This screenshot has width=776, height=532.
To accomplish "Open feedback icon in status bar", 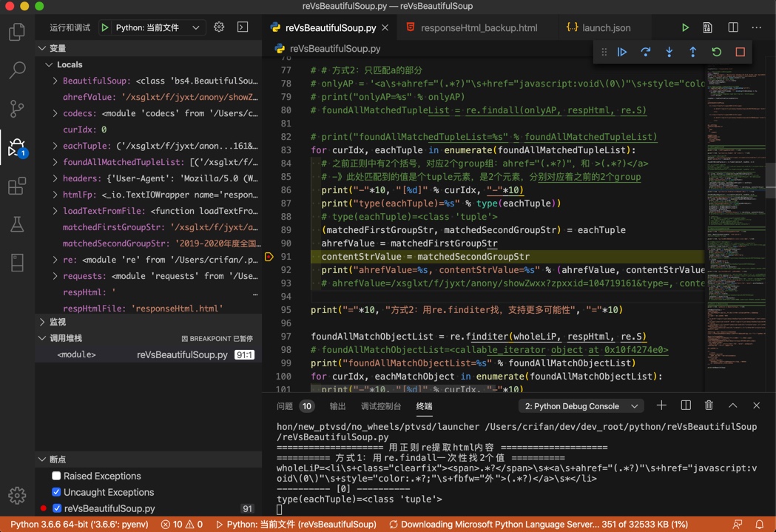I will coord(738,524).
